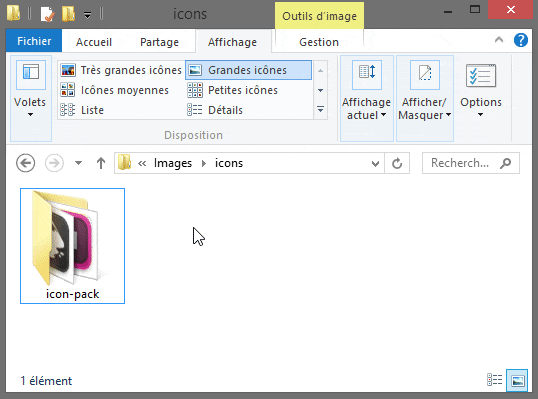Click the Options button
Viewport: 538px width, 399px height.
coord(481,90)
